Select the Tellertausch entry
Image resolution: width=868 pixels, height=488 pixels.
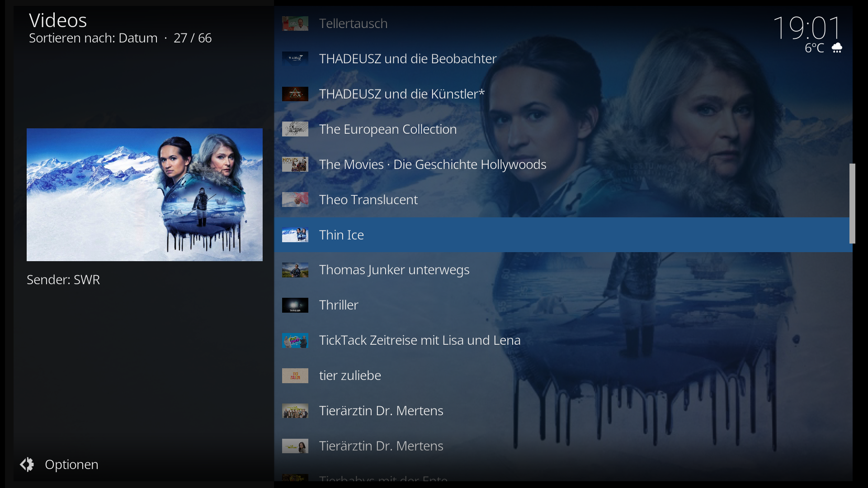click(x=563, y=23)
